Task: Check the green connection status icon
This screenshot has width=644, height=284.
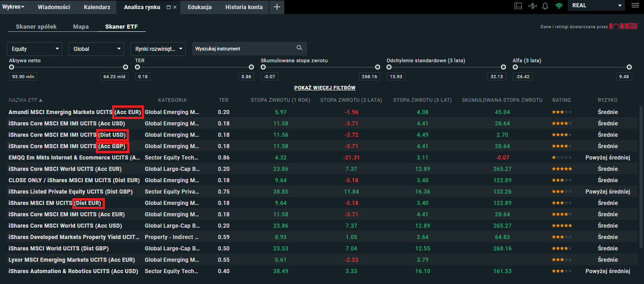Action: pyautogui.click(x=559, y=6)
